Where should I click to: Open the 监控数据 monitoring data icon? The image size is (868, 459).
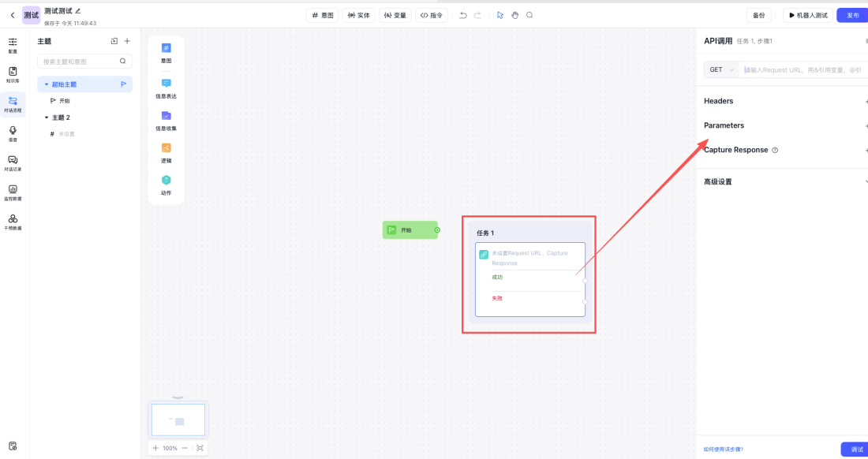(x=13, y=192)
